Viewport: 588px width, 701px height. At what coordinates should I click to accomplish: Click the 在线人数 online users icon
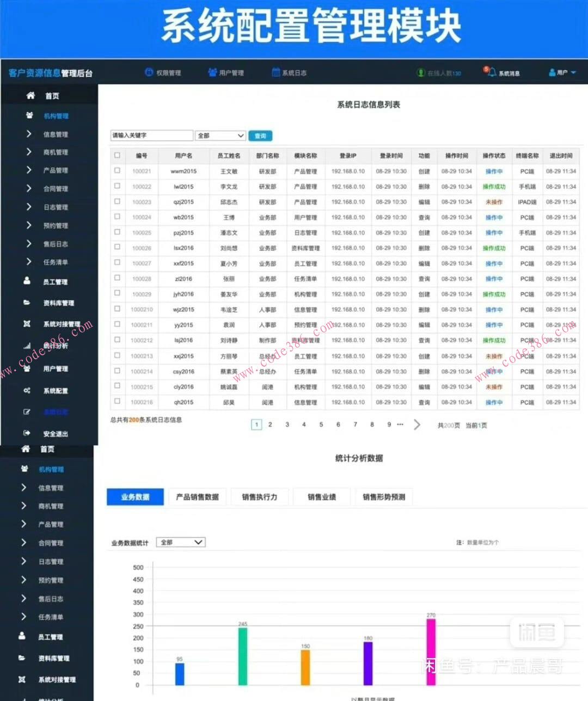[x=421, y=72]
